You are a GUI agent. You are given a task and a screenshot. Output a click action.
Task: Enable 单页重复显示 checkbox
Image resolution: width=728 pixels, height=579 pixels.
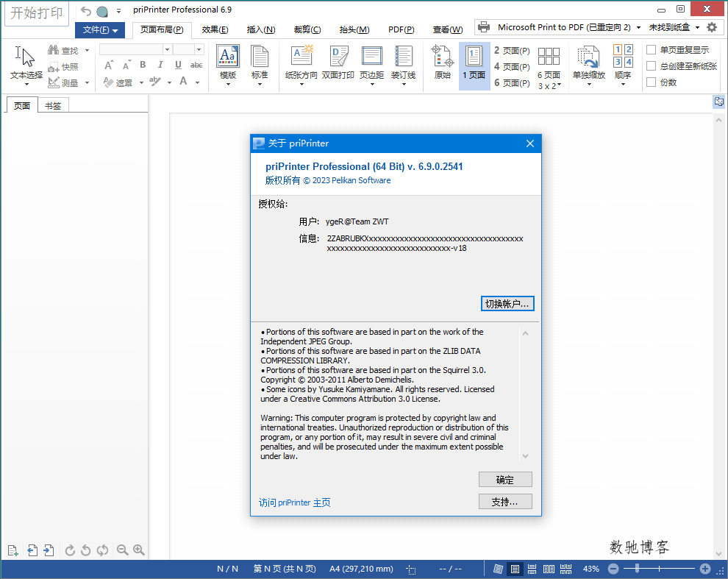click(x=652, y=50)
